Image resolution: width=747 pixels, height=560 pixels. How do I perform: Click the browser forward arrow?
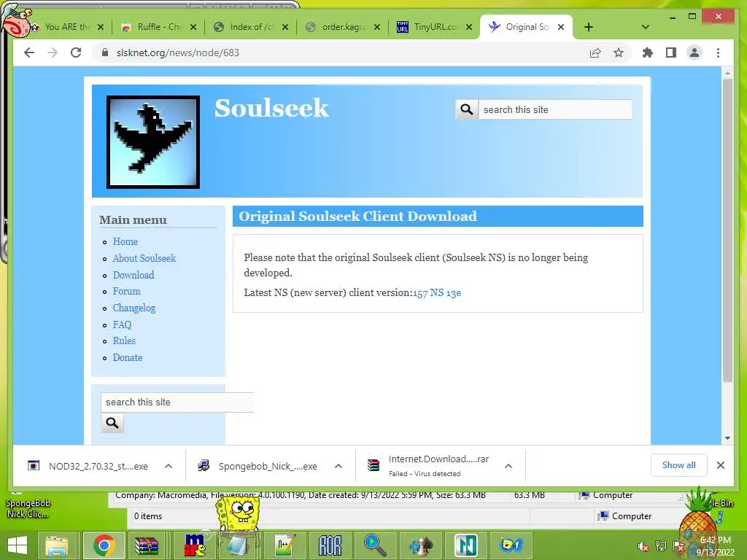[x=53, y=52]
